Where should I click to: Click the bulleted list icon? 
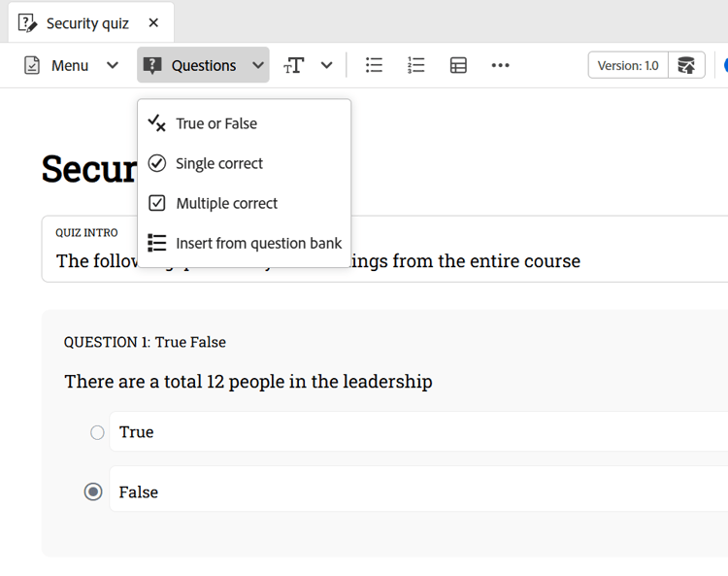(374, 65)
